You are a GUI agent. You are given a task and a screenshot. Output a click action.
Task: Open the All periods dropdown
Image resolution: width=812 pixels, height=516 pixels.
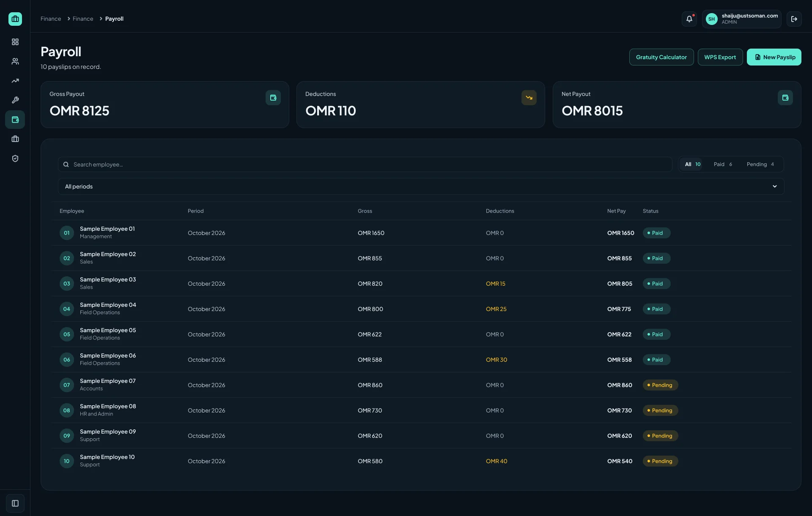click(x=421, y=186)
